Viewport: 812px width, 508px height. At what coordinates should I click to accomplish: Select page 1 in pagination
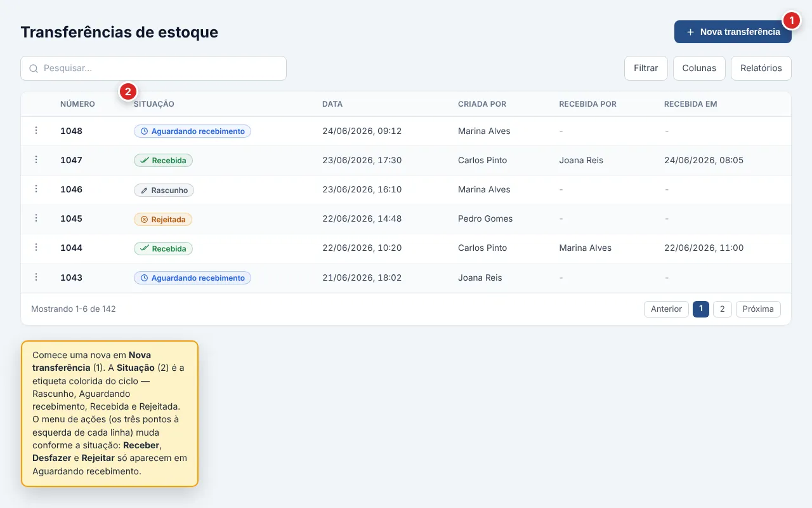point(701,309)
